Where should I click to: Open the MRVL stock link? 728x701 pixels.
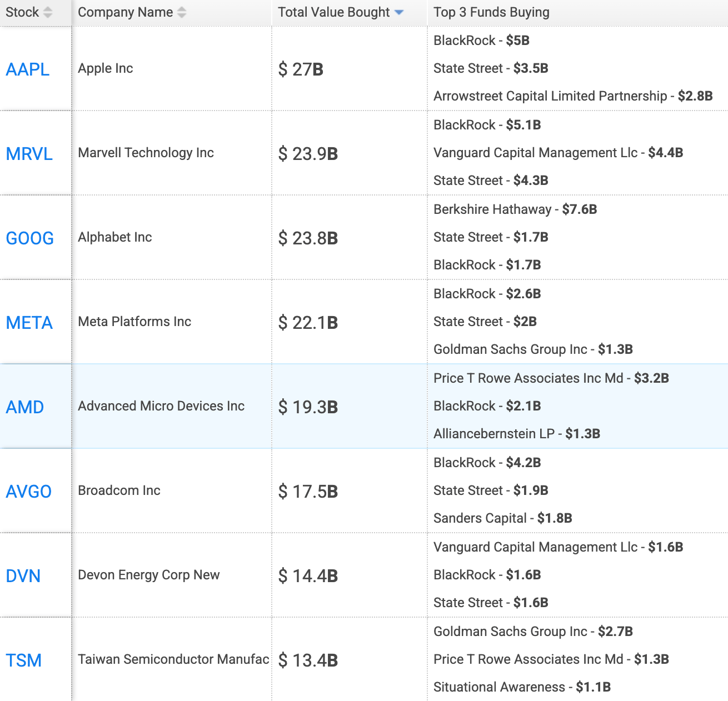pyautogui.click(x=29, y=154)
